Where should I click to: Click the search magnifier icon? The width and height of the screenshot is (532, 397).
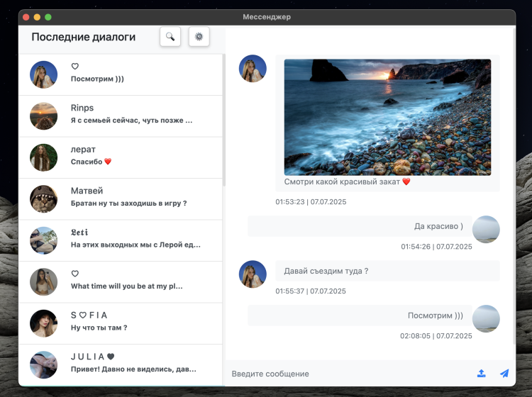click(170, 37)
